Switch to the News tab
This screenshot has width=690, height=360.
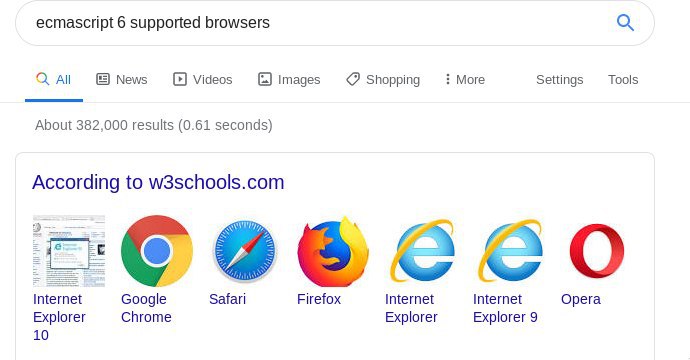click(121, 80)
